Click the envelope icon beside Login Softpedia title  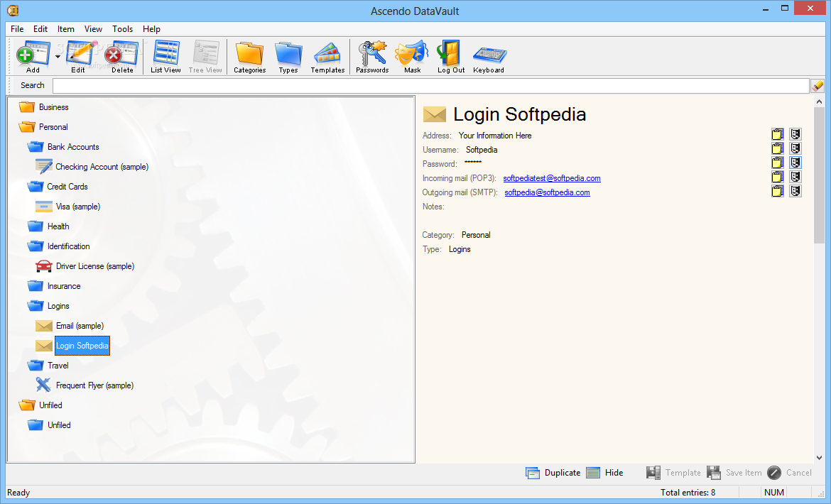tap(435, 114)
